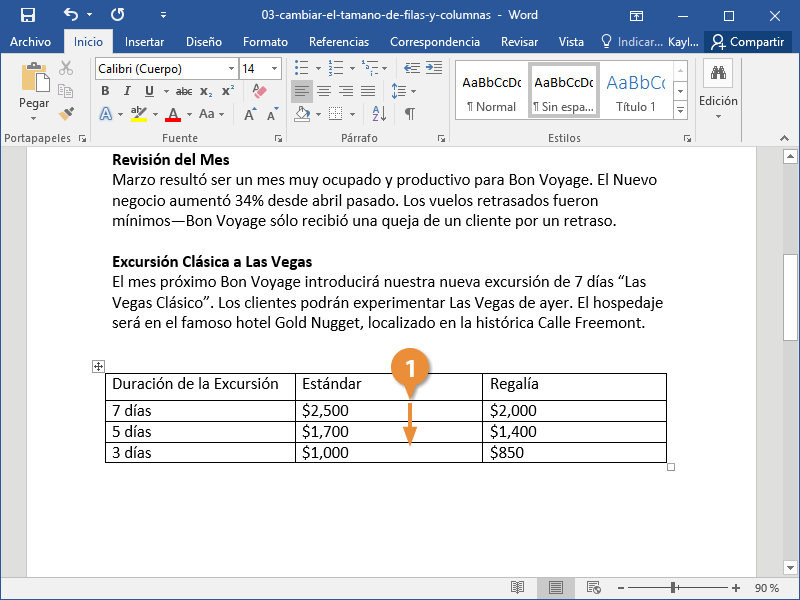Click the Cut scissors icon
Viewport: 800px width, 600px height.
point(66,68)
